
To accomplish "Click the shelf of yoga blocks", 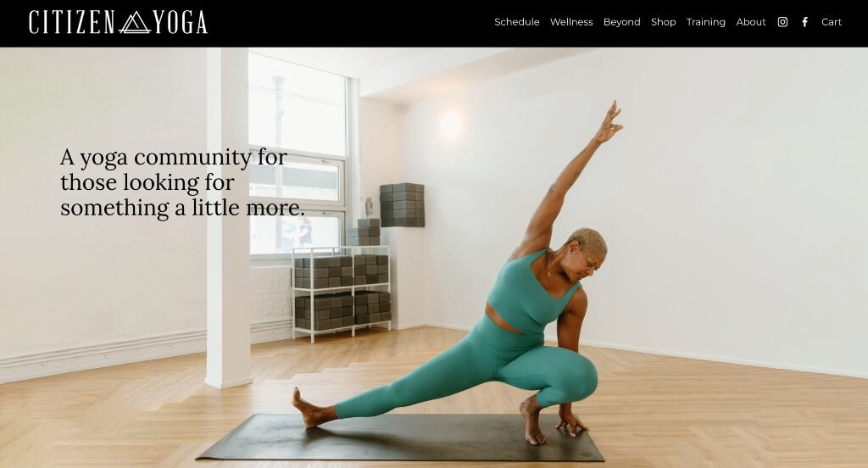I will click(x=341, y=293).
